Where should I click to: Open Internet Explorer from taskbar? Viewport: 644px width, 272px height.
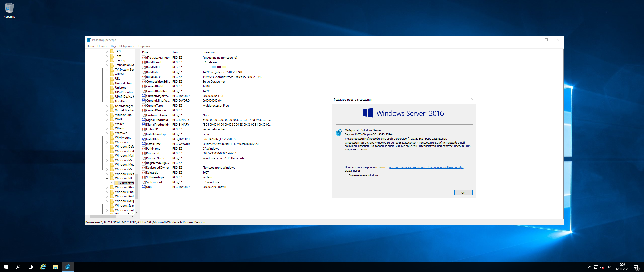tap(43, 267)
